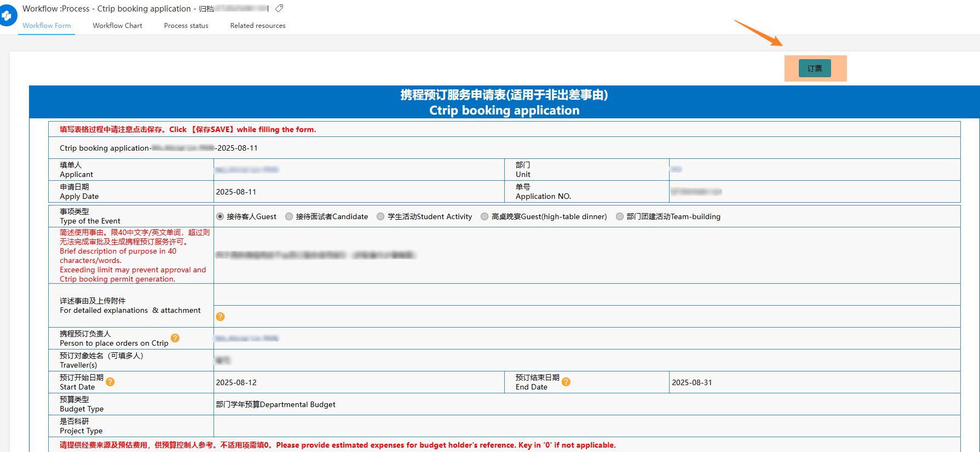Select the Guest event type radio button

(220, 216)
